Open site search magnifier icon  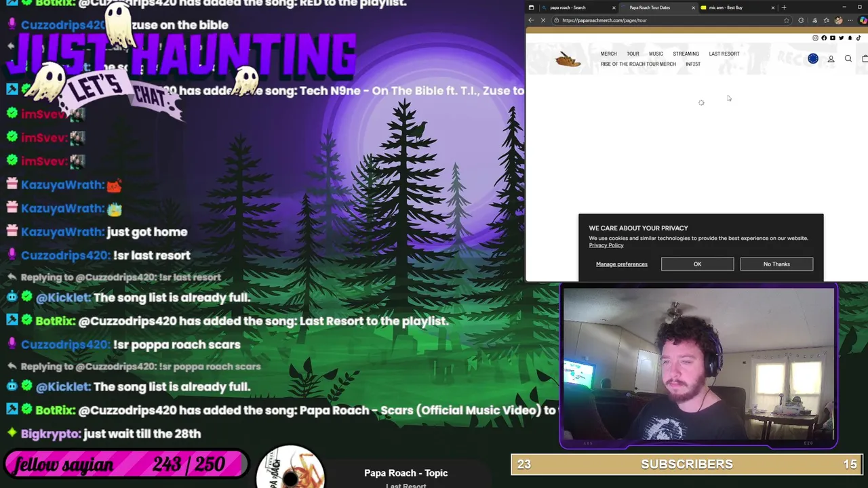click(x=848, y=58)
